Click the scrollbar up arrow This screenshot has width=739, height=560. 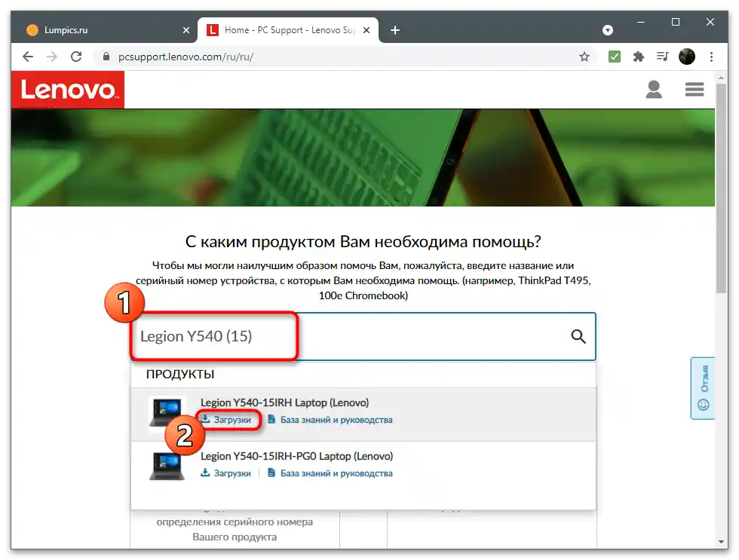pos(721,77)
